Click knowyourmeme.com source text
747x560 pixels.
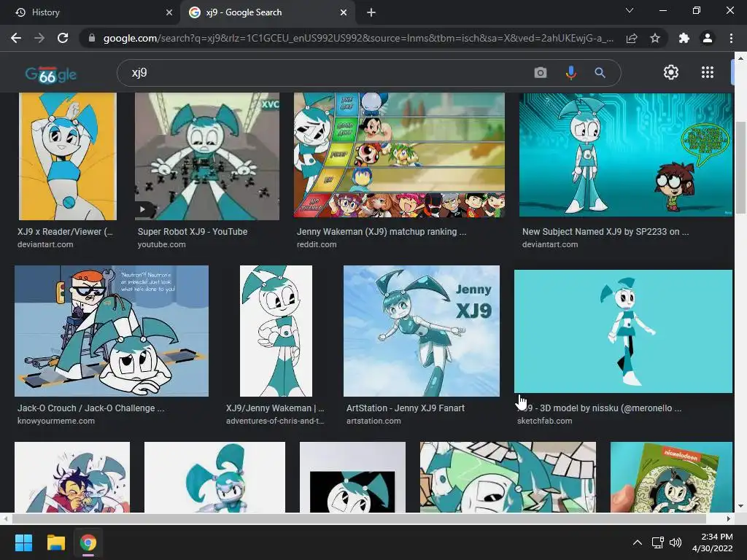[56, 421]
